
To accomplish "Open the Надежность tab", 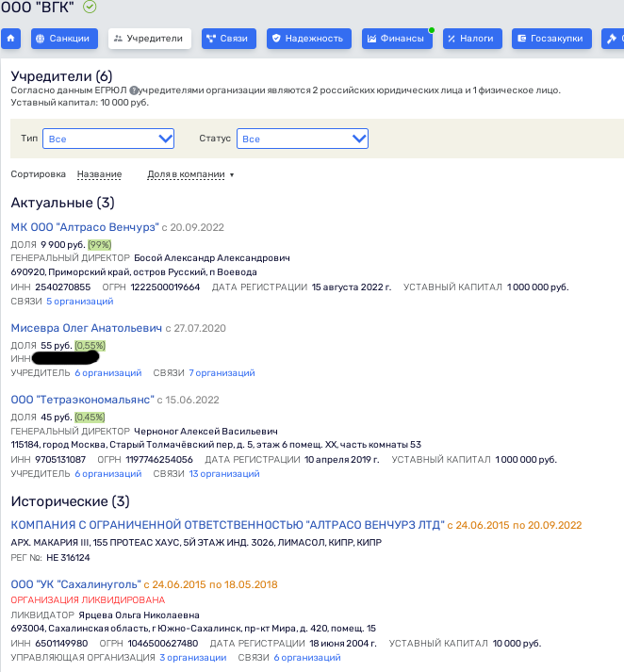I will 309,39.
